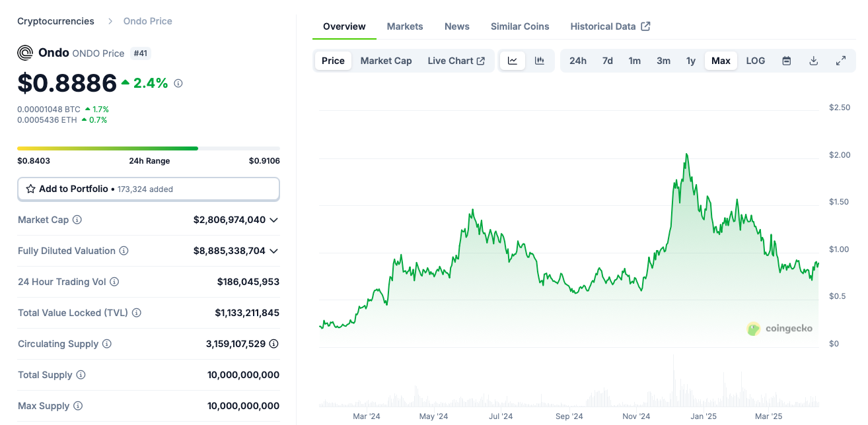The width and height of the screenshot is (868, 425).
Task: Select 24h time range
Action: (578, 61)
